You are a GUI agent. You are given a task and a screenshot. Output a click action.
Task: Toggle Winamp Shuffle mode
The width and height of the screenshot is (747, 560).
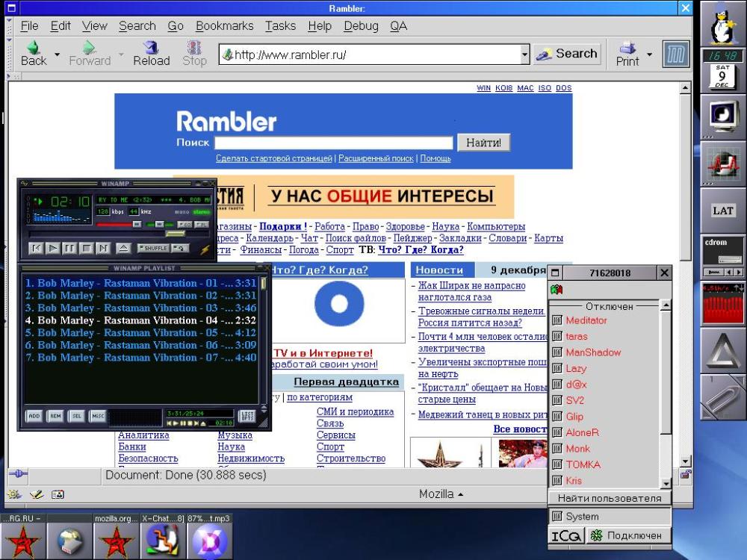(153, 248)
